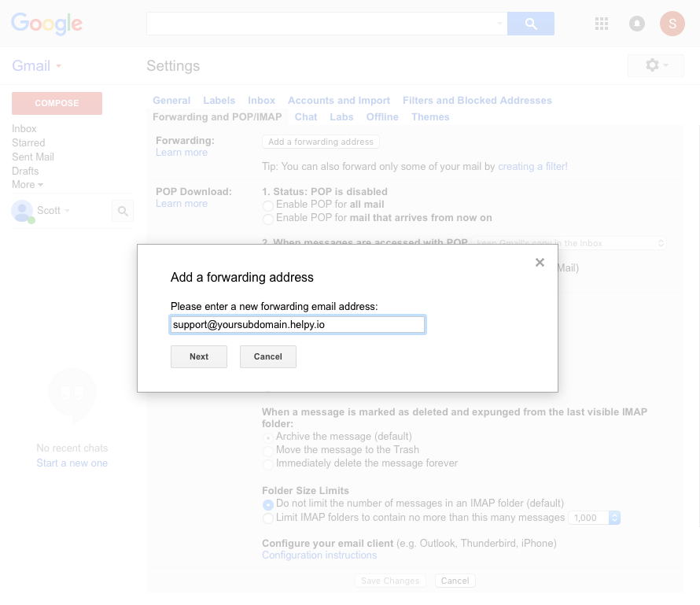Image resolution: width=700 pixels, height=605 pixels.
Task: Close the forwarding address dialog
Action: click(x=540, y=263)
